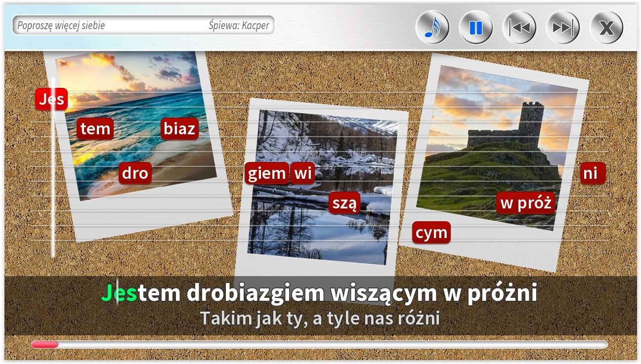Screen dimensions: 641x364
Task: Click the 'dro' syllable marker
Action: [135, 173]
